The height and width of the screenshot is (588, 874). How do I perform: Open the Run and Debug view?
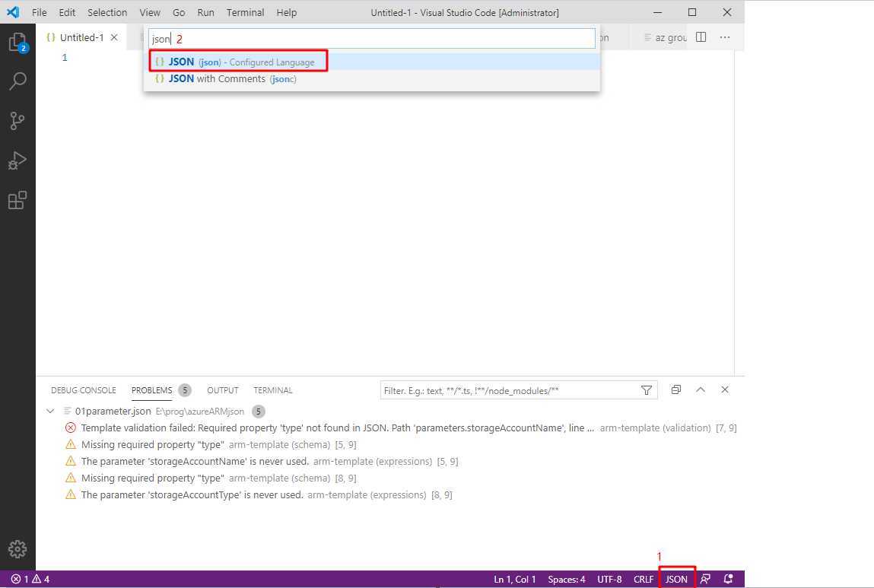[x=17, y=161]
